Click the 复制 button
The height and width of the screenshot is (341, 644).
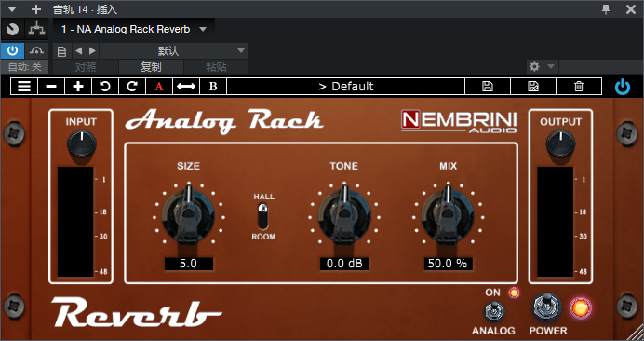point(151,67)
